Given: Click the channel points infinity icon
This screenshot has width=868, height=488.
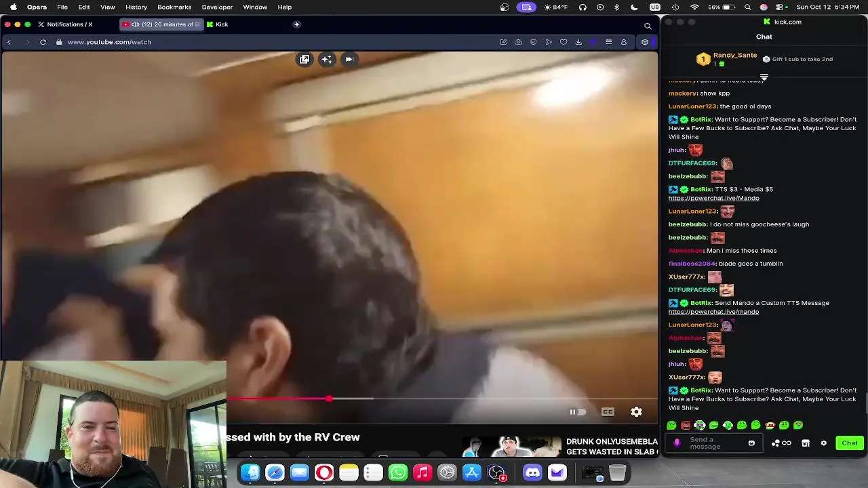Looking at the screenshot, I should [x=787, y=443].
